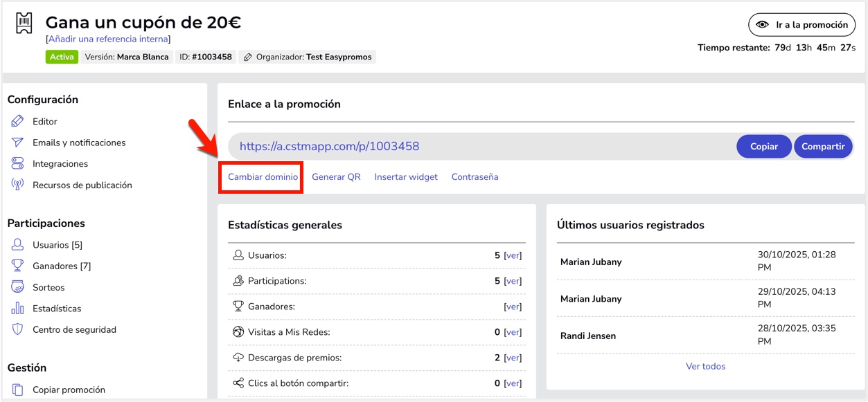This screenshot has width=868, height=402.
Task: Click the Copiar promoción icon in Gestión
Action: (18, 390)
